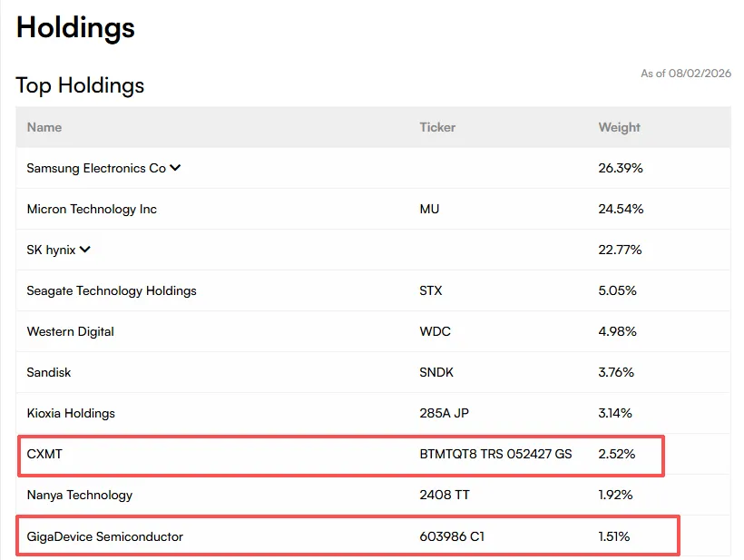The width and height of the screenshot is (744, 560).
Task: Click the Name column header
Action: point(44,127)
